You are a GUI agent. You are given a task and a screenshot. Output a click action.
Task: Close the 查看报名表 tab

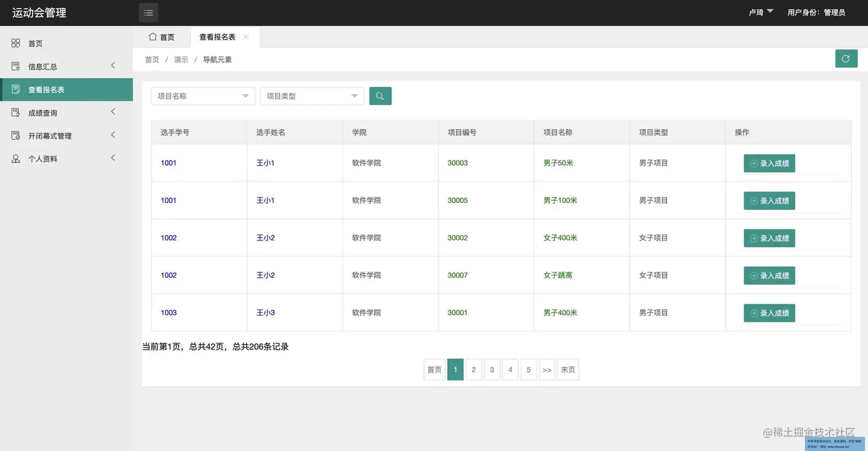pos(246,37)
